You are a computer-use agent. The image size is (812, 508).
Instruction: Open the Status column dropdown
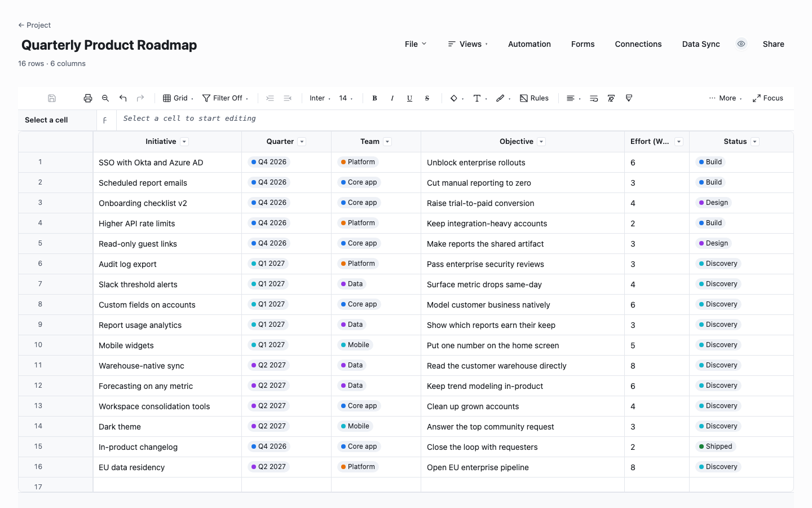[755, 142]
